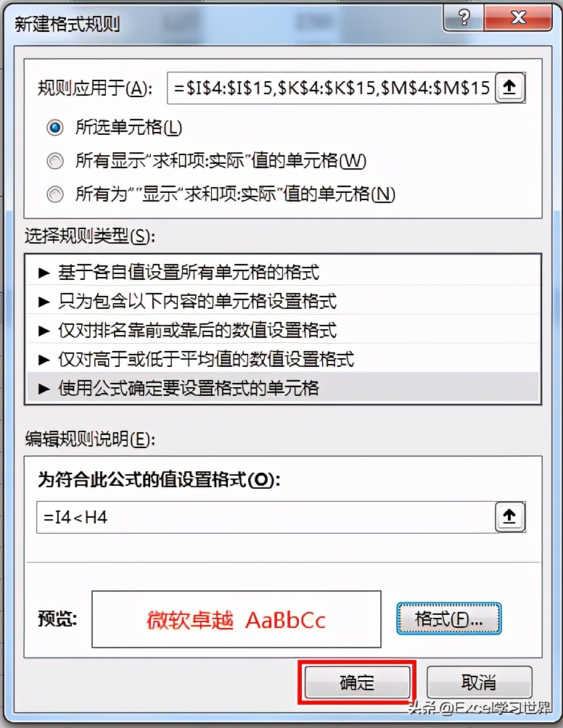Viewport: 563px width, 728px height.
Task: Open the 格式(F)... formatting dialog
Action: 448,619
